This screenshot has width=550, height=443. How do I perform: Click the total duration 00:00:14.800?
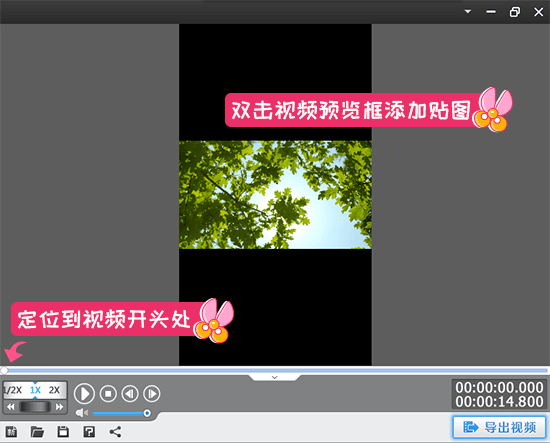pyautogui.click(x=499, y=402)
